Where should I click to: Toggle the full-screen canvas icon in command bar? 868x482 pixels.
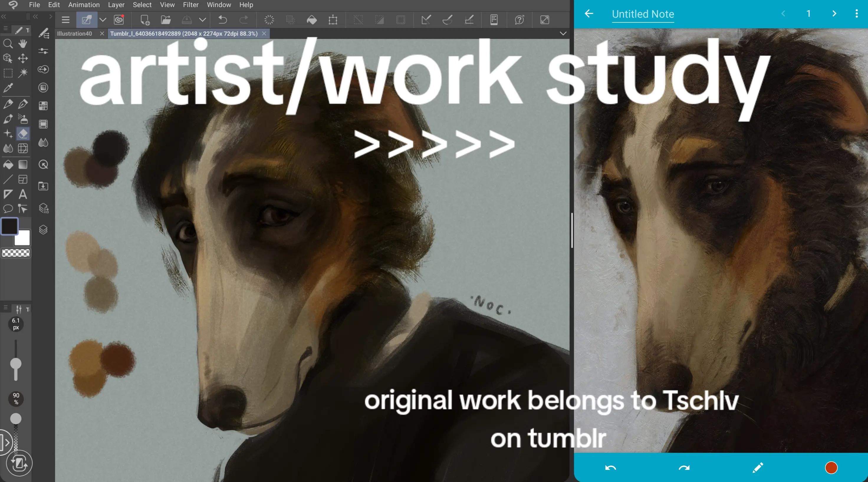click(545, 20)
